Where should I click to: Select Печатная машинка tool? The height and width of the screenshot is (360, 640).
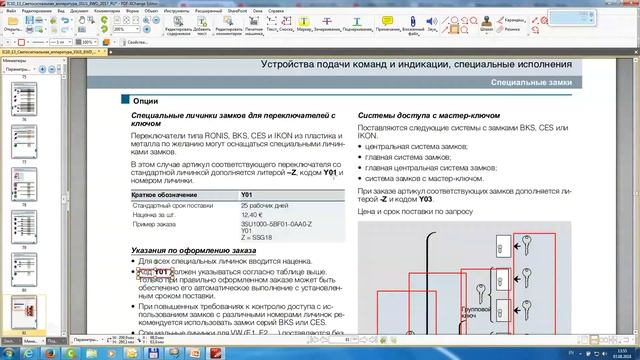point(254,25)
